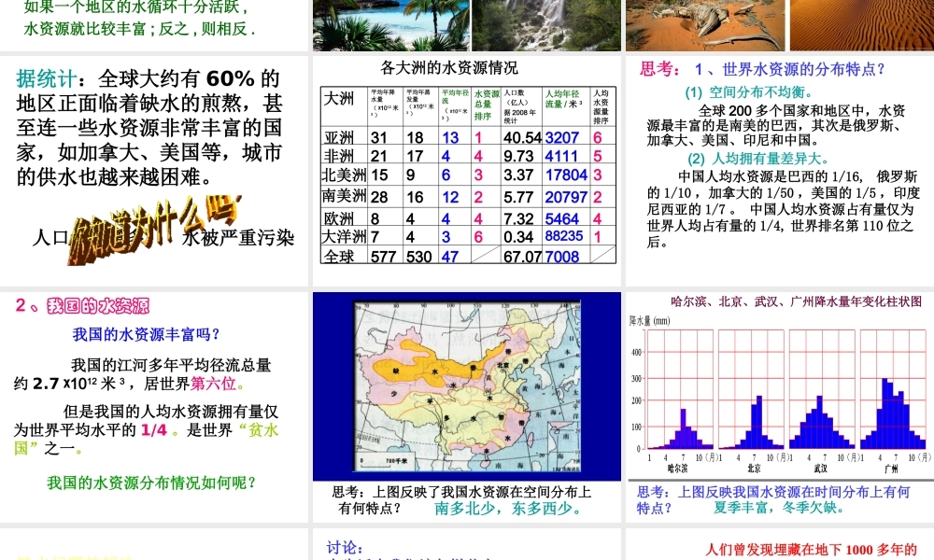Click the 大洲 table header cell
The width and height of the screenshot is (934, 560).
344,106
